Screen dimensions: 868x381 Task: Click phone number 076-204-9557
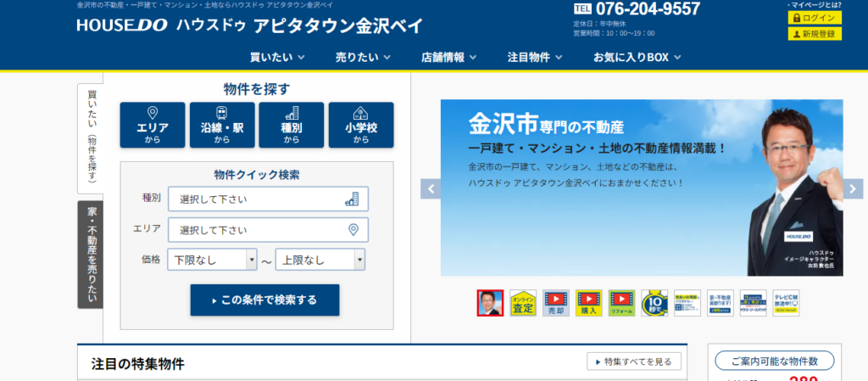click(x=648, y=8)
